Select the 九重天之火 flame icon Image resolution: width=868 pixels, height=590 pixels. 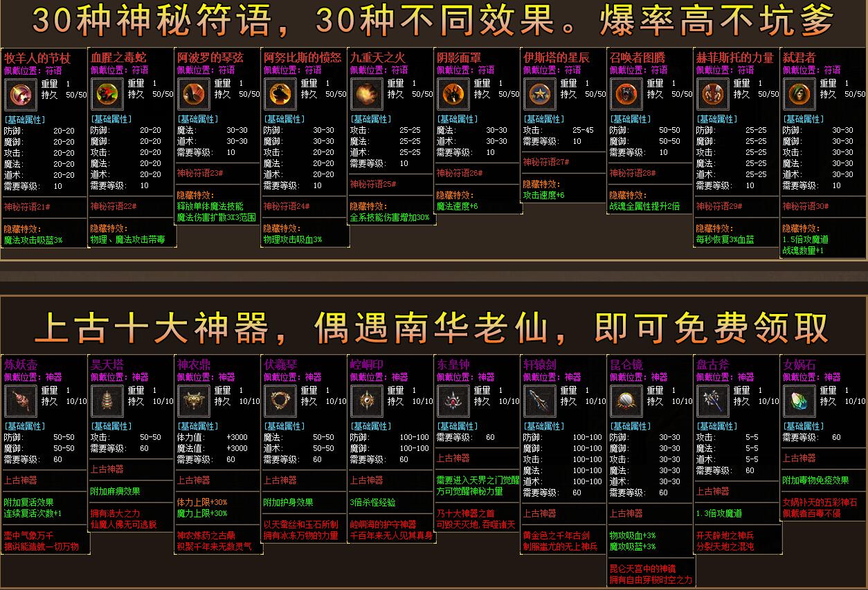click(x=366, y=94)
